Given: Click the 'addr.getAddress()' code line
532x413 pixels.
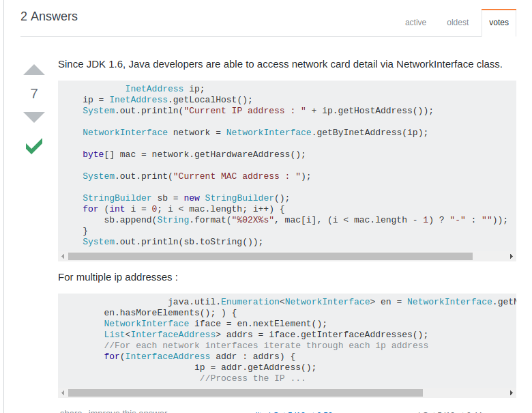Looking at the screenshot, I should [255, 367].
